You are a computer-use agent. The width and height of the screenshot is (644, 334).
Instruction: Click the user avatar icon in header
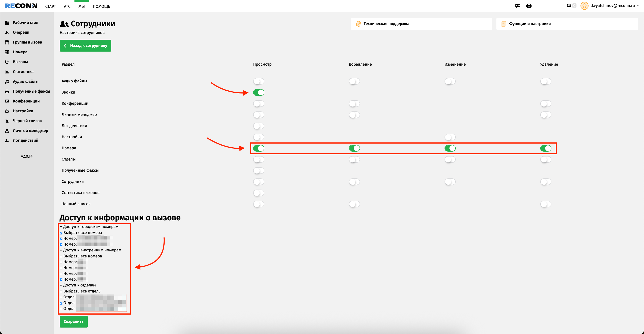tap(584, 6)
